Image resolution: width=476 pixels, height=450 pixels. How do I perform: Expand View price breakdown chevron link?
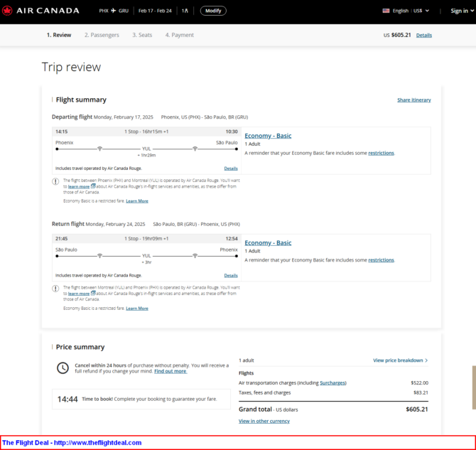[401, 360]
